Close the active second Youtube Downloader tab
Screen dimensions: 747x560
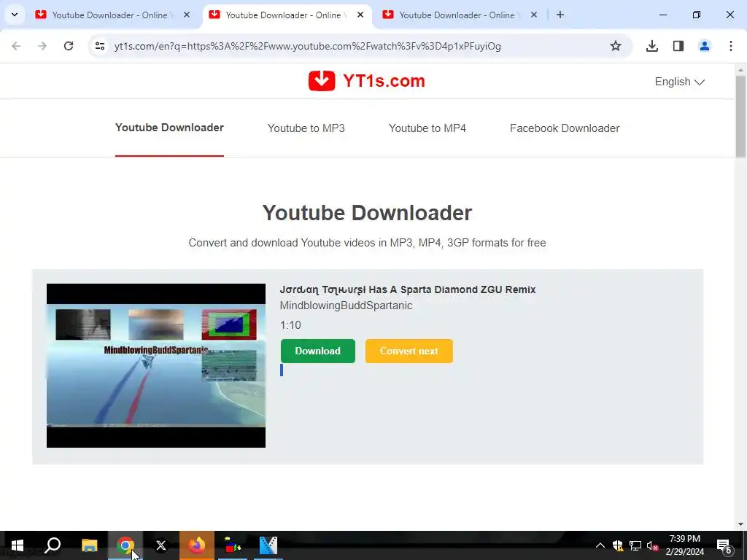[x=360, y=15]
